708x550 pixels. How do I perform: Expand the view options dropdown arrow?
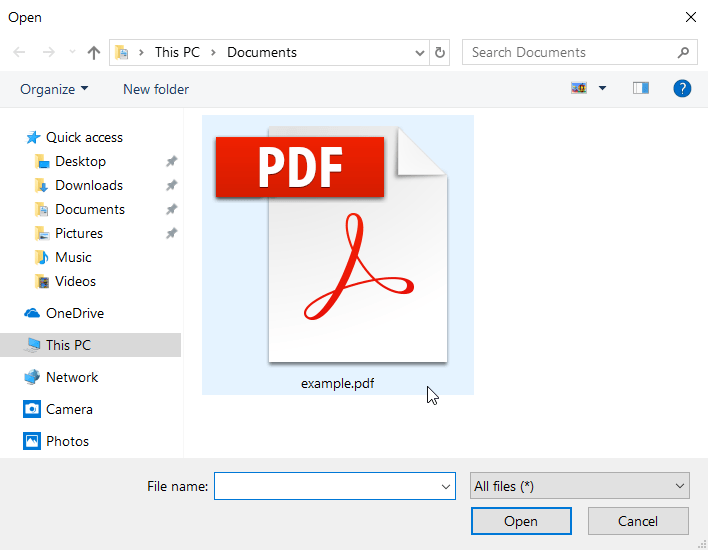point(602,88)
